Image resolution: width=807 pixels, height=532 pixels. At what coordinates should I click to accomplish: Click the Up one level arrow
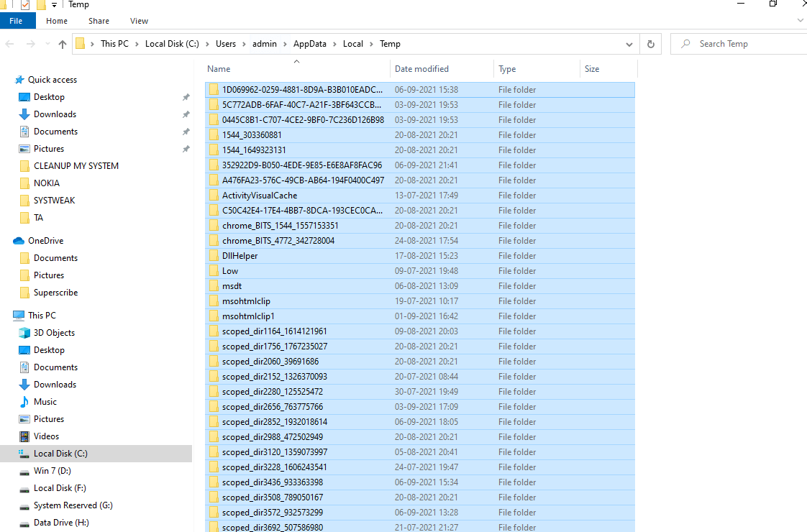pos(63,44)
